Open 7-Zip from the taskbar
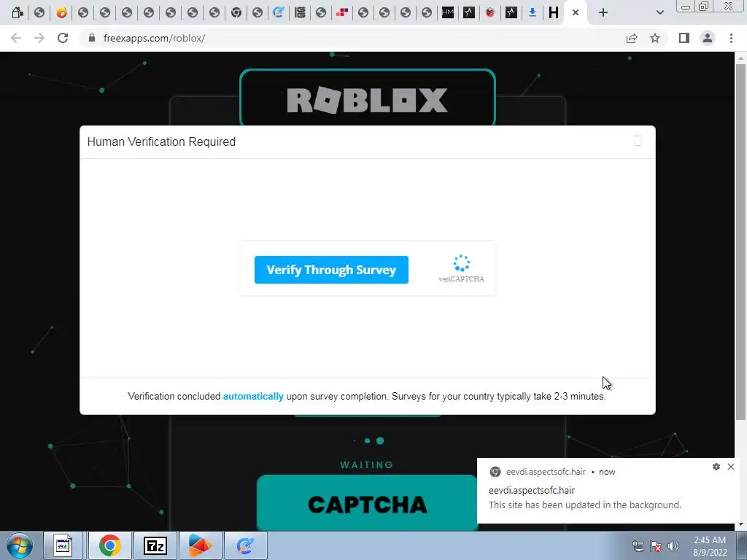This screenshot has height=560, width=747. 155,545
